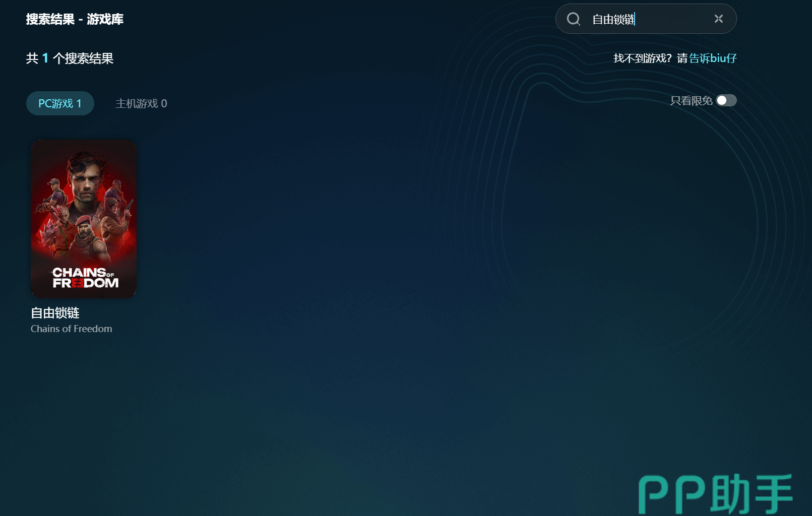Viewport: 812px width, 516px height.
Task: Click the 搜索结果 - 游戏库 page heading
Action: coord(75,19)
